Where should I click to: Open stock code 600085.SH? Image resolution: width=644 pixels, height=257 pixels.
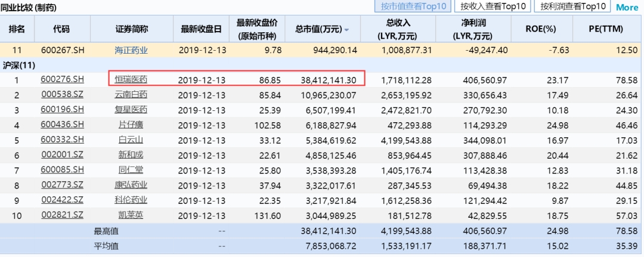click(x=62, y=169)
